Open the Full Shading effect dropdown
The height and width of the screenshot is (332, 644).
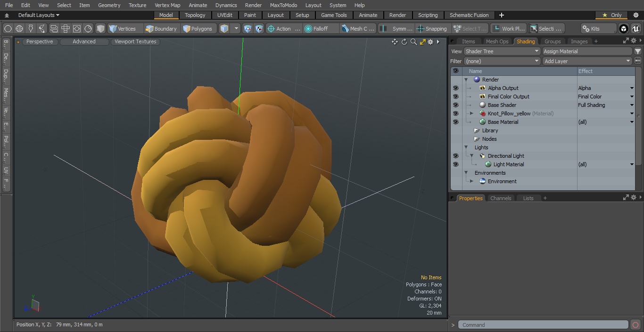pyautogui.click(x=632, y=105)
